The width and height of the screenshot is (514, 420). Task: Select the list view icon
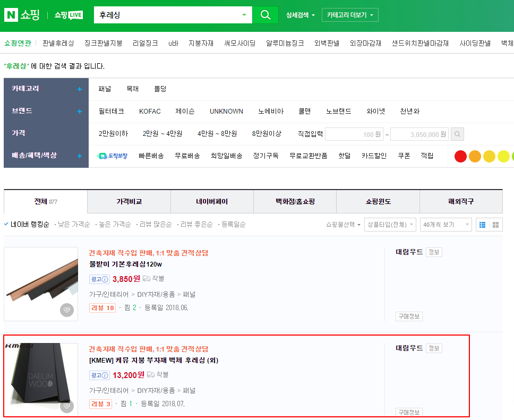click(483, 225)
